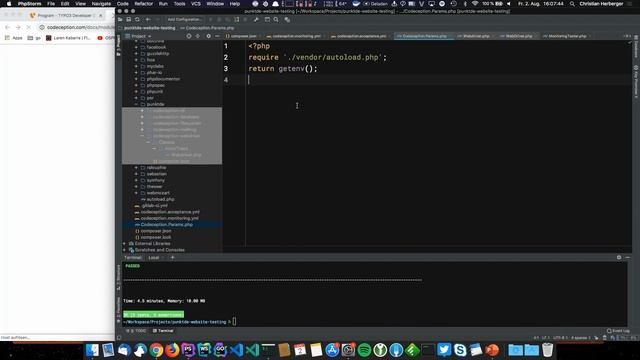
Task: Open Spotify from the Dock
Action: point(364,350)
